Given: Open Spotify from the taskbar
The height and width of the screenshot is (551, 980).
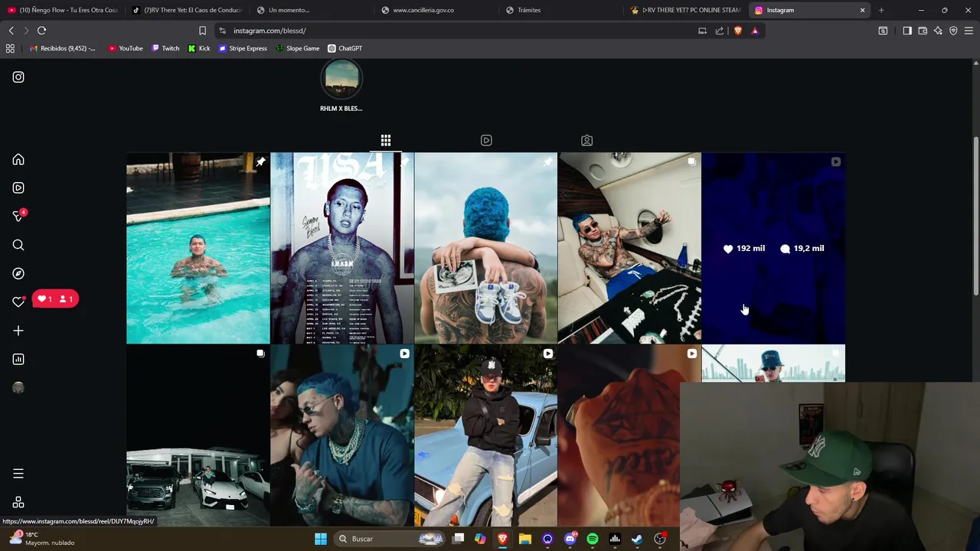Looking at the screenshot, I should click(592, 539).
